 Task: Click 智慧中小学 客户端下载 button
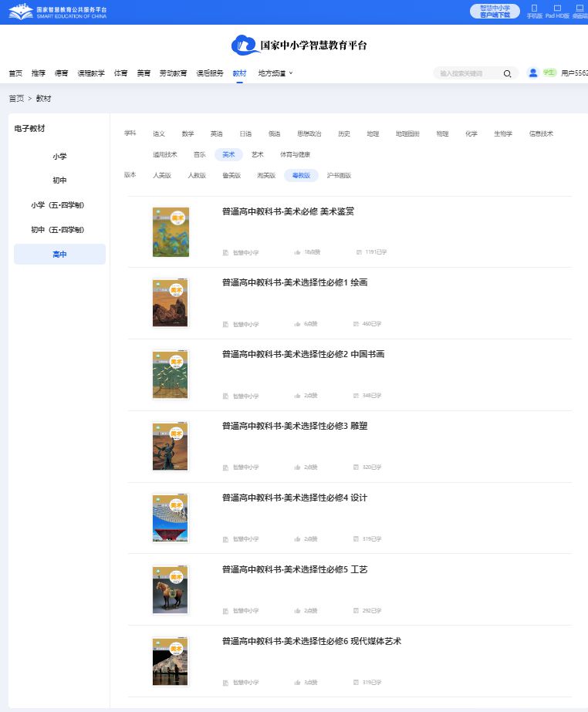click(x=495, y=11)
